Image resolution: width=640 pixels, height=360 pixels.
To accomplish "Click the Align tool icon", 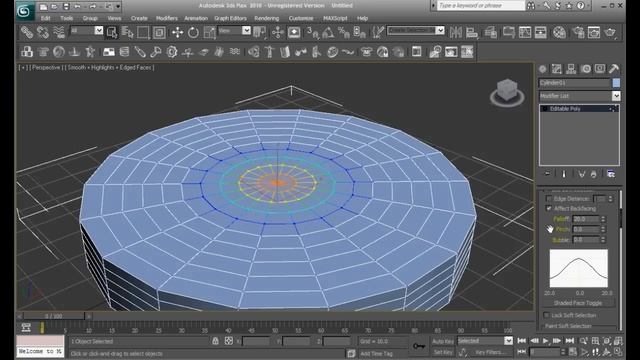I will pyautogui.click(x=472, y=32).
